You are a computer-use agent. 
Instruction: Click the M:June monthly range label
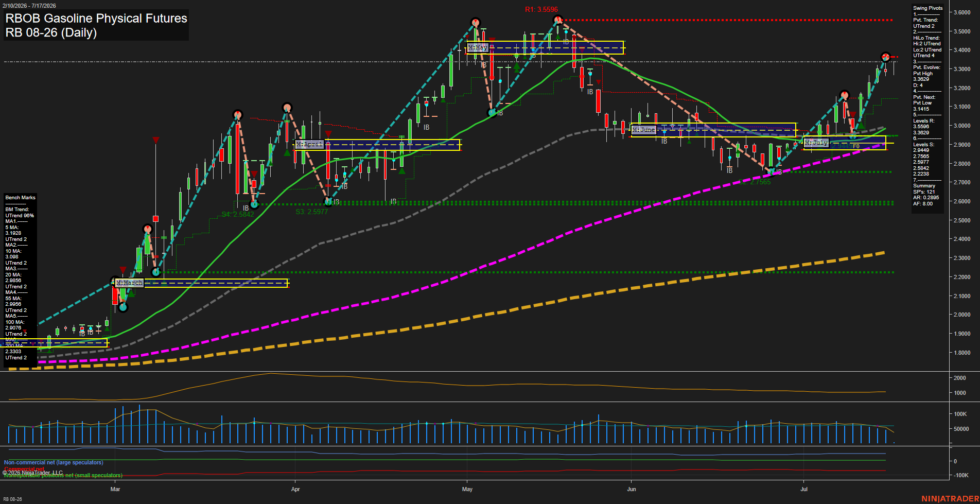[x=643, y=130]
